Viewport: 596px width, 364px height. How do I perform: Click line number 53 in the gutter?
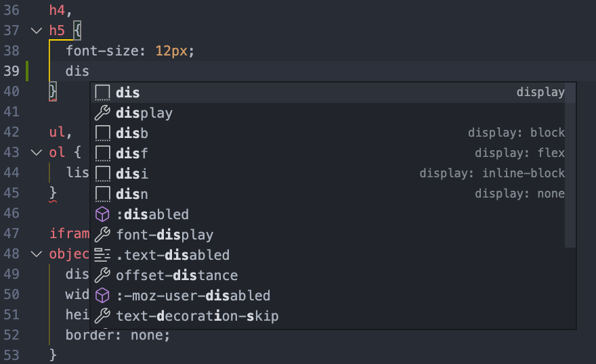point(12,355)
